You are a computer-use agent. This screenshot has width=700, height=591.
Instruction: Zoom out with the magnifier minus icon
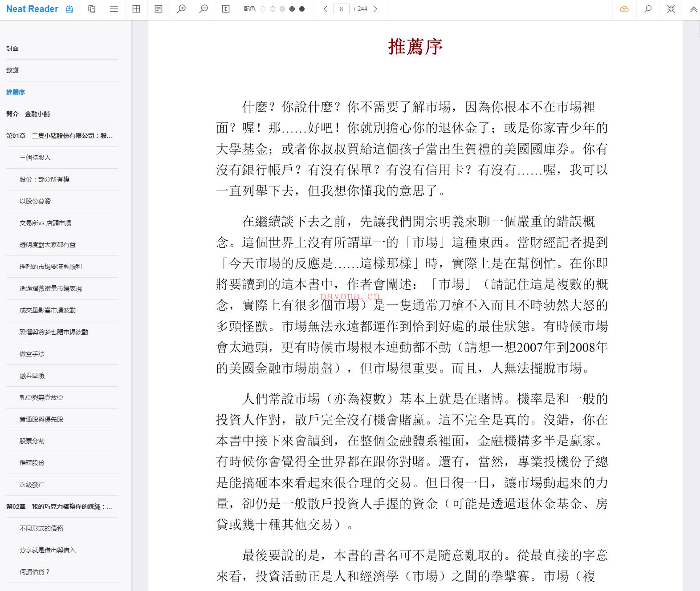point(203,9)
